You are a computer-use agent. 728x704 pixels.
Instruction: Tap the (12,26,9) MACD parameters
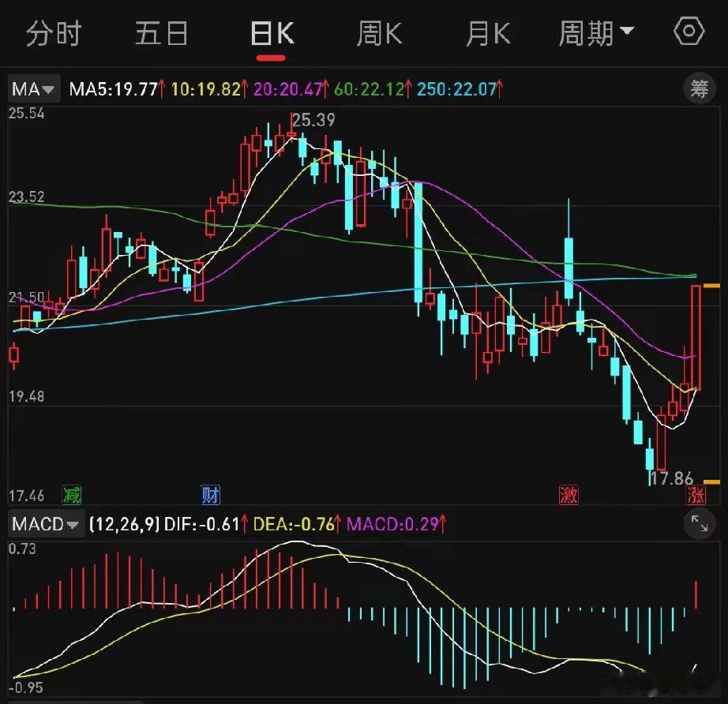point(124,524)
